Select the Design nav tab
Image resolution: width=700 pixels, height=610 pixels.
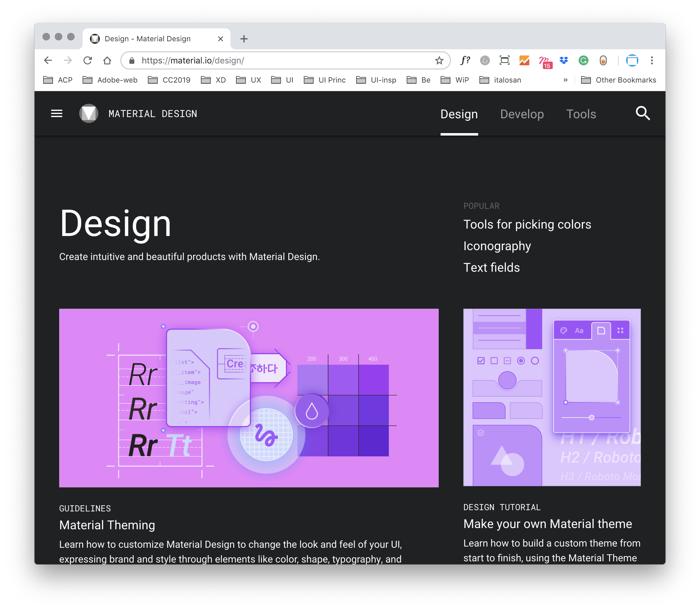pos(459,114)
